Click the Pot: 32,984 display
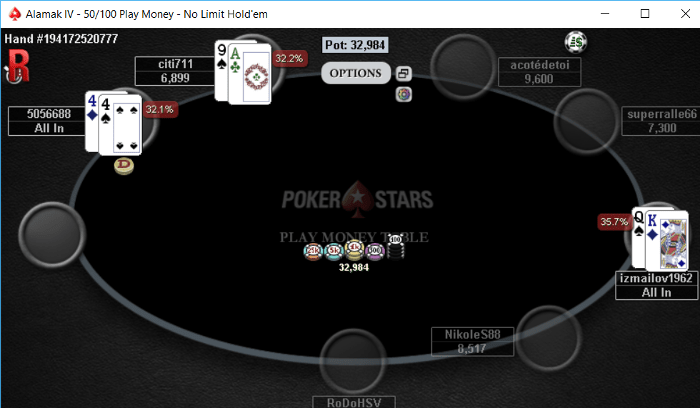The height and width of the screenshot is (408, 700). tap(355, 45)
